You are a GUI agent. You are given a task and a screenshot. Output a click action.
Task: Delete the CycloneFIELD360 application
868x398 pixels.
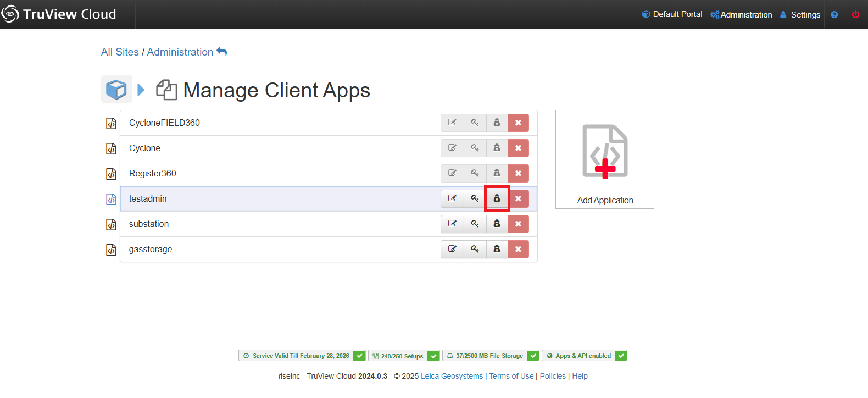(518, 123)
